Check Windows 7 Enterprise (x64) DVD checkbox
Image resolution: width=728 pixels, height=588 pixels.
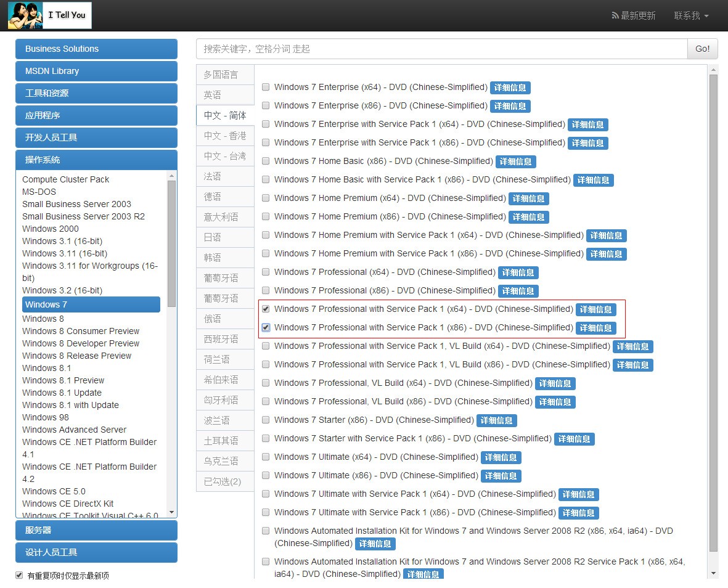tap(266, 88)
